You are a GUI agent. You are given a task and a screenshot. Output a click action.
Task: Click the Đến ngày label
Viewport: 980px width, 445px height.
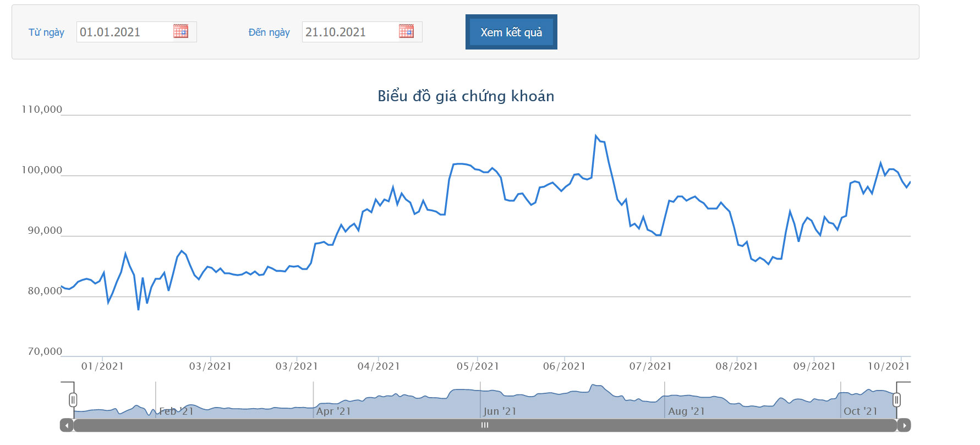point(269,32)
